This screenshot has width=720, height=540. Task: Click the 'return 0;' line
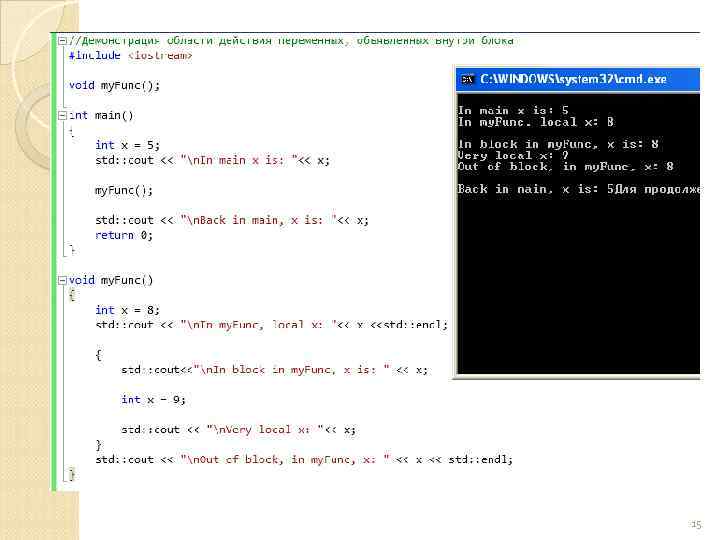click(124, 235)
